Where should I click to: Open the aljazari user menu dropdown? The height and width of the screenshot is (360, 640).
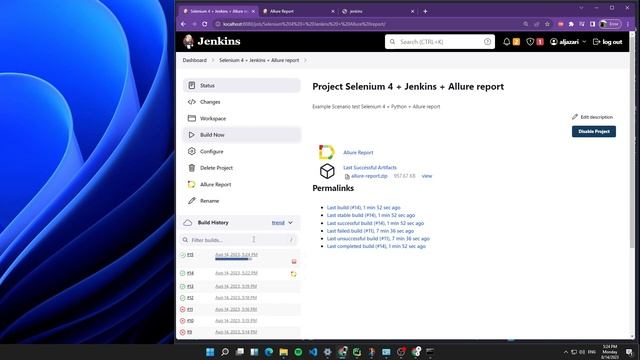(567, 42)
